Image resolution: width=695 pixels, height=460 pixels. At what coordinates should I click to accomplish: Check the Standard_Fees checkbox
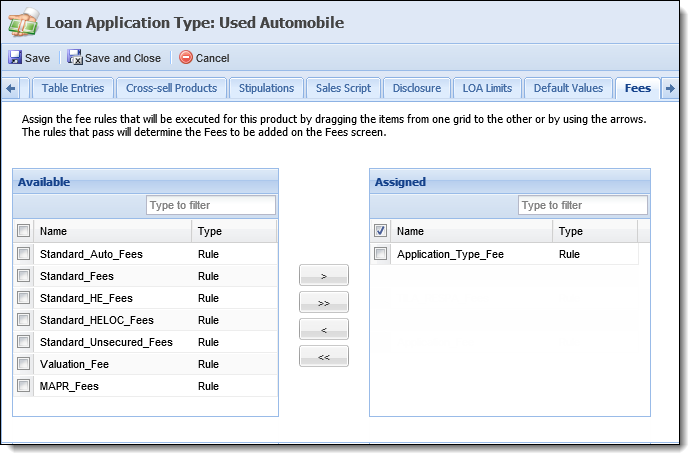click(23, 276)
